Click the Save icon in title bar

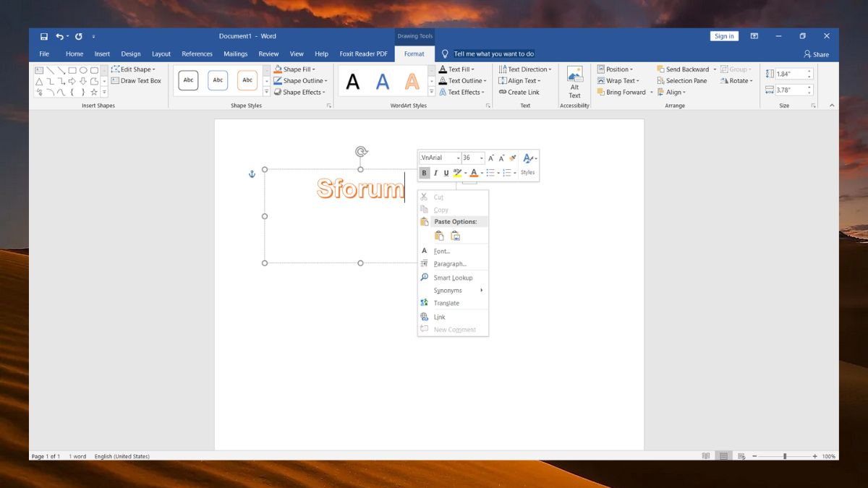(x=44, y=36)
